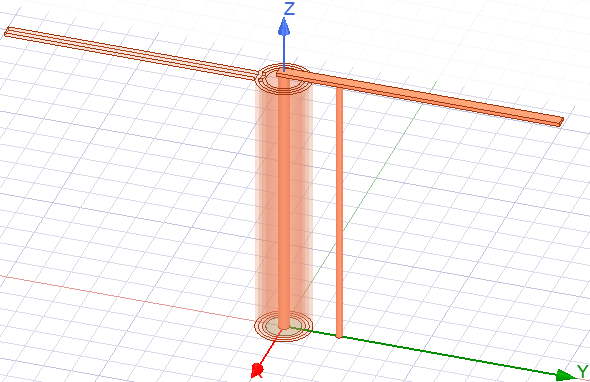Select the thin vertical shorting pin
The image size is (590, 382).
(339, 213)
